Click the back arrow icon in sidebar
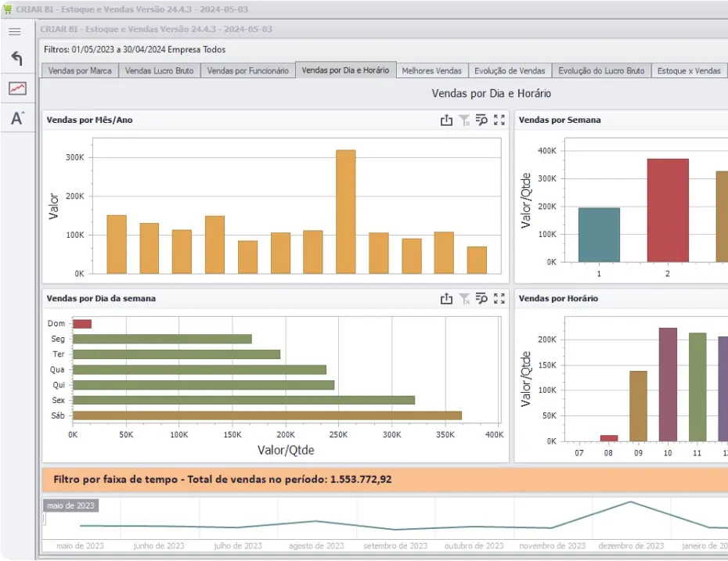Image resolution: width=728 pixels, height=561 pixels. coord(16,59)
